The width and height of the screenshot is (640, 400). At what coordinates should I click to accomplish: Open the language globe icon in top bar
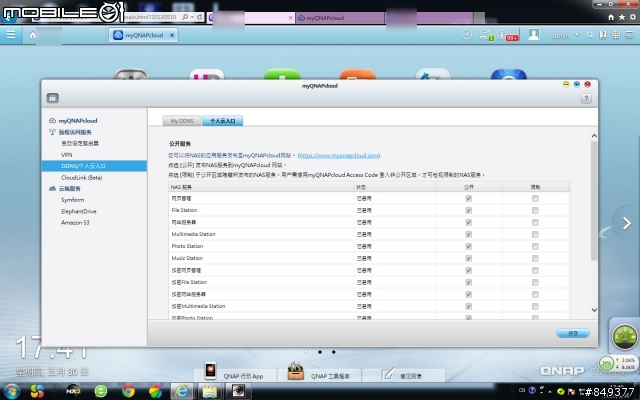(x=616, y=35)
